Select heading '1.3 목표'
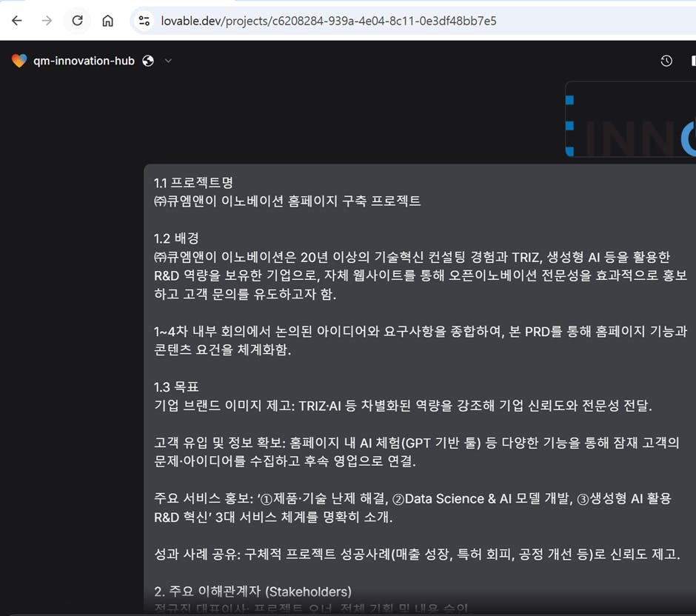 [176, 387]
